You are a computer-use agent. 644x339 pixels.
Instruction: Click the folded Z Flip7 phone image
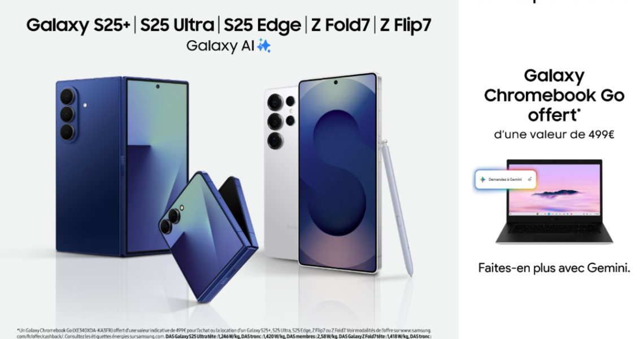pos(208,236)
